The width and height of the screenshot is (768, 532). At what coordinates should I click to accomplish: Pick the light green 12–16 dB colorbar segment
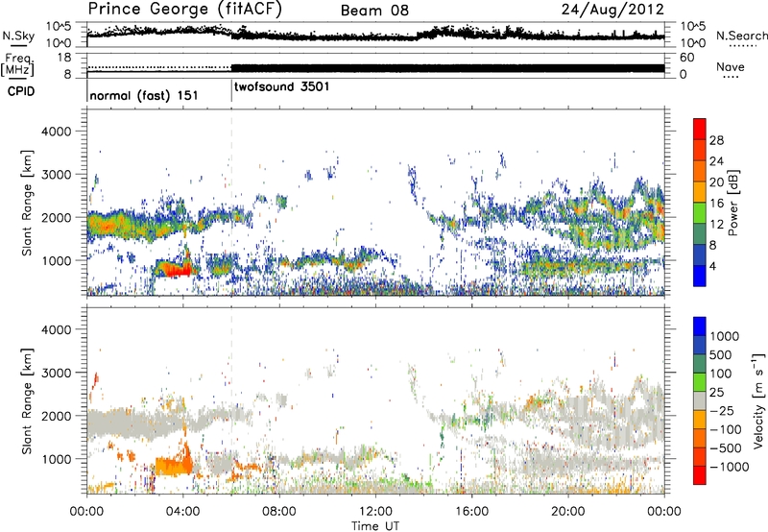[x=700, y=213]
